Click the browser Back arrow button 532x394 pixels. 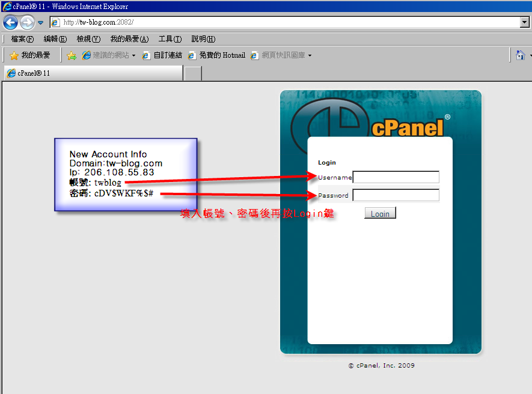[10, 23]
